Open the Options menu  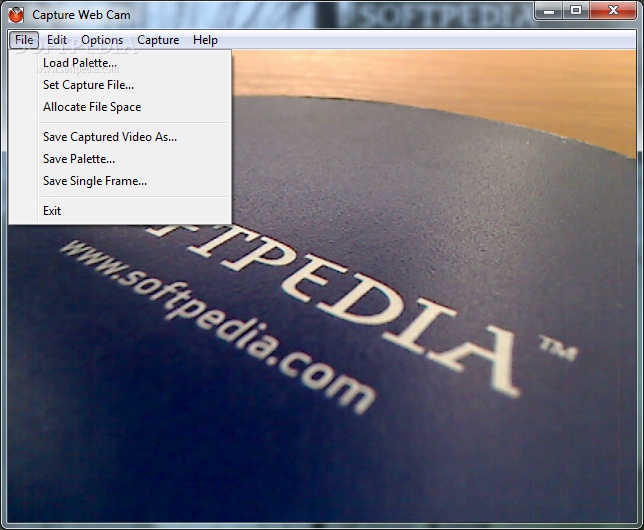point(102,40)
